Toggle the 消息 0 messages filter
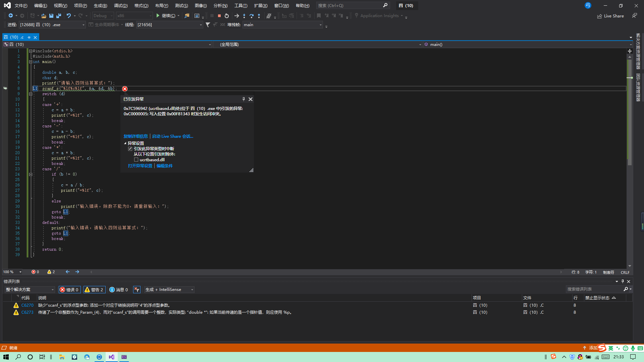This screenshot has height=362, width=644. [119, 290]
